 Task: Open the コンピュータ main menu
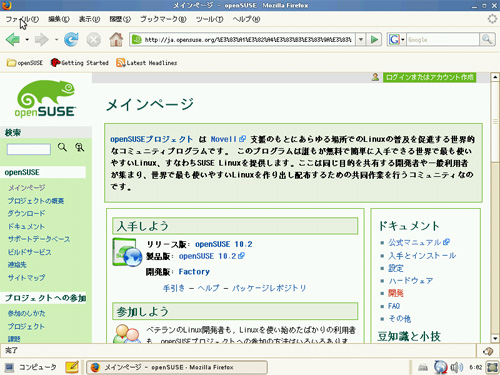tap(31, 367)
